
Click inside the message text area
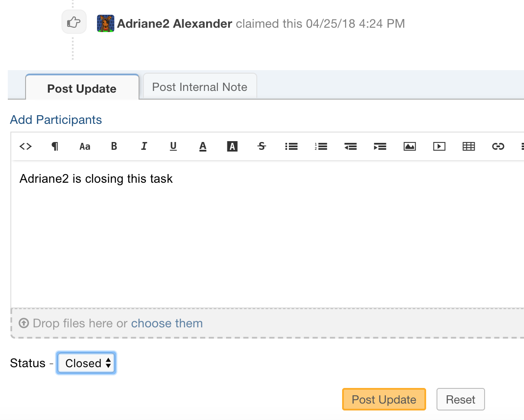coord(260,234)
